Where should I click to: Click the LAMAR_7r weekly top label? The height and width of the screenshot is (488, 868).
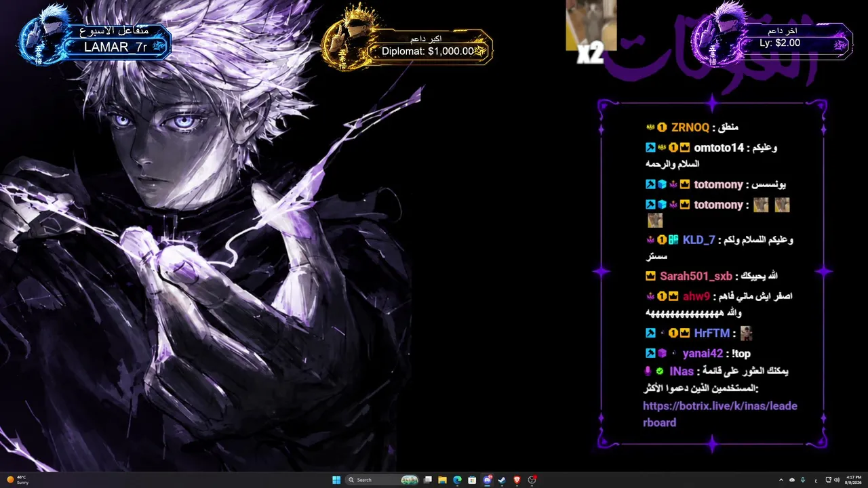point(116,47)
